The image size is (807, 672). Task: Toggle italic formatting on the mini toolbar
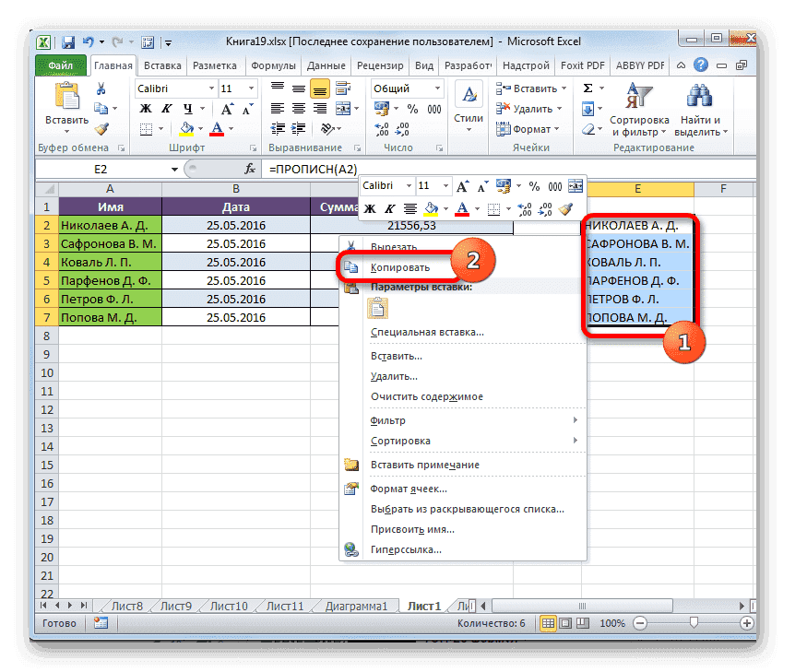click(x=389, y=208)
